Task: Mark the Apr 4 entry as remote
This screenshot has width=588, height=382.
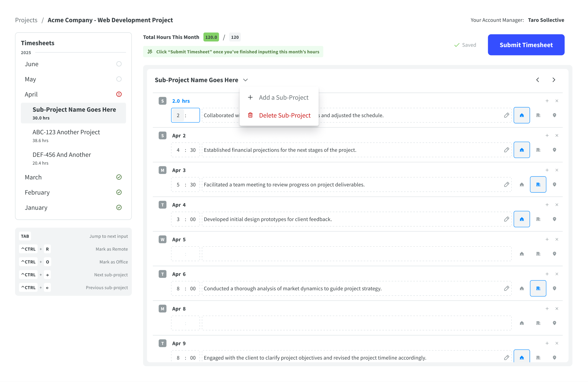Action: coord(522,219)
